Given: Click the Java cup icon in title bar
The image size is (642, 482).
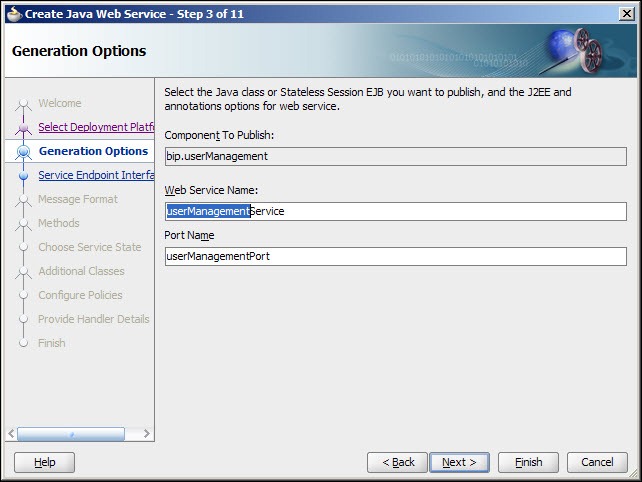Looking at the screenshot, I should (x=14, y=14).
